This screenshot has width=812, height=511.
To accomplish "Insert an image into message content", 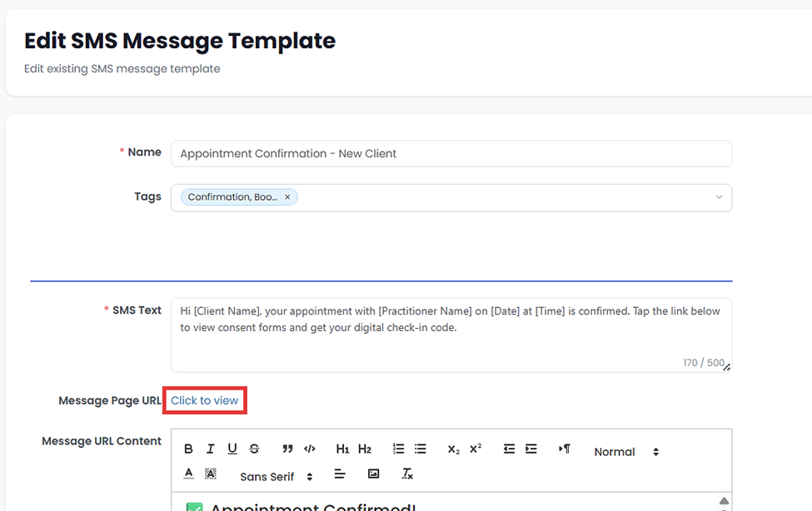I will point(373,474).
